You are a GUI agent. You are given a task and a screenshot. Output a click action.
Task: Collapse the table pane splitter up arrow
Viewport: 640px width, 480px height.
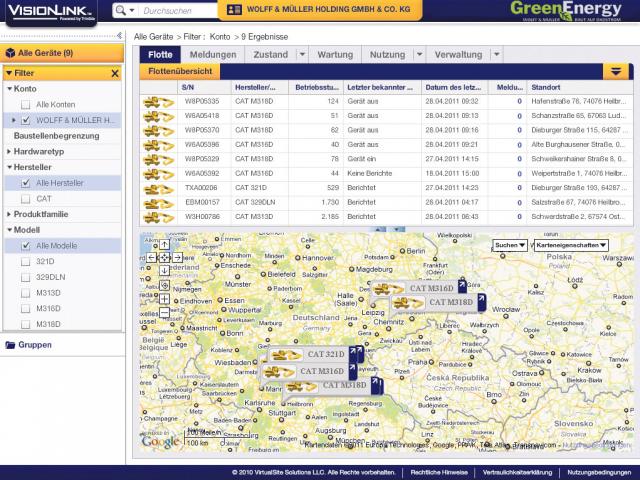(380, 229)
